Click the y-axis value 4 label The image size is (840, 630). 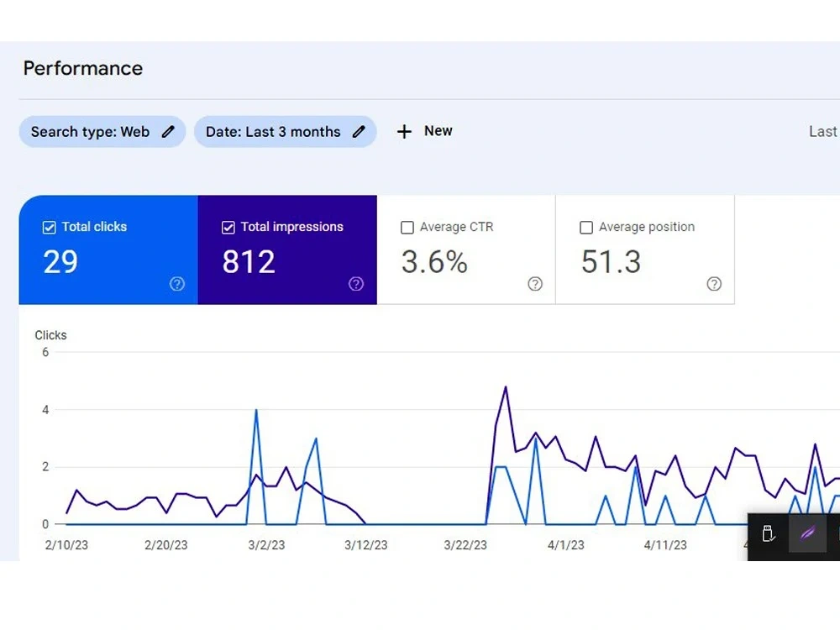tap(45, 410)
